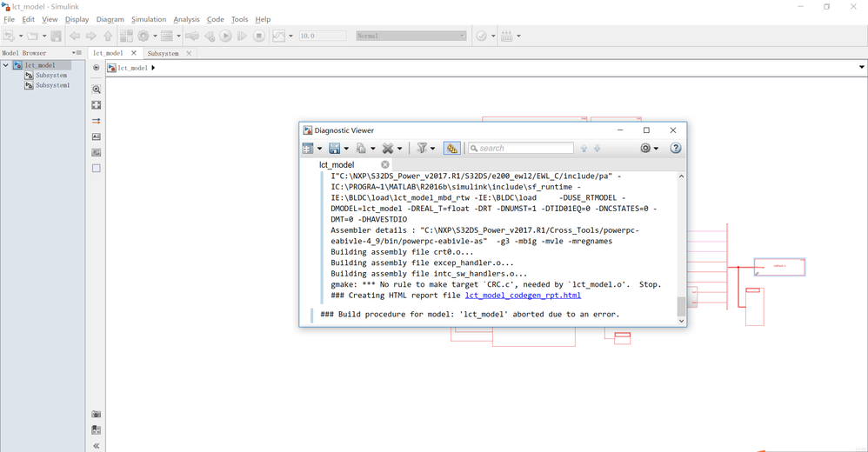Click the Step Back playback icon
This screenshot has height=452, width=868.
click(210, 36)
